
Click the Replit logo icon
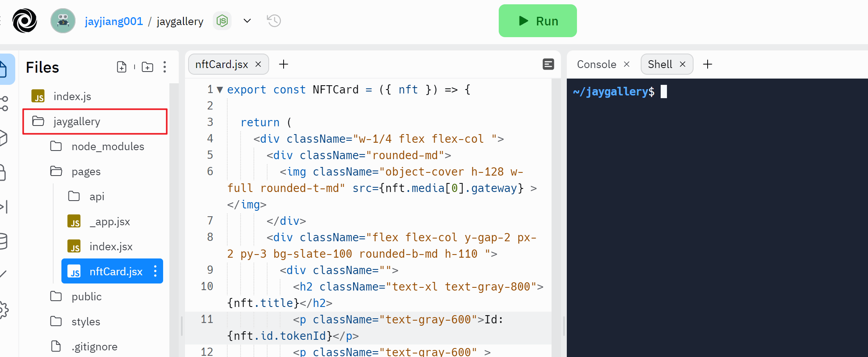tap(25, 21)
